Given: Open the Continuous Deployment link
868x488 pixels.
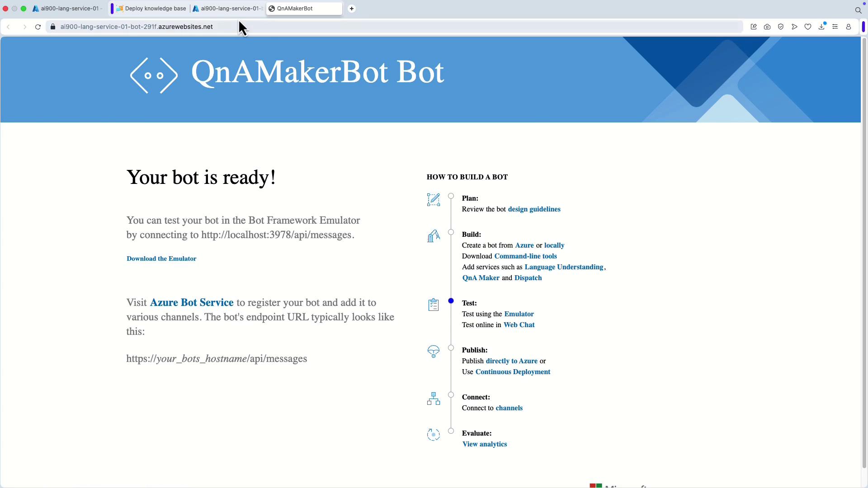Looking at the screenshot, I should (513, 372).
